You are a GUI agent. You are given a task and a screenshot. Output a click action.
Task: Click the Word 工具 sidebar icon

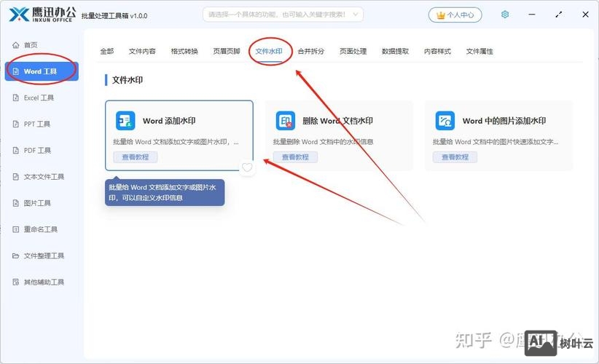(x=15, y=71)
